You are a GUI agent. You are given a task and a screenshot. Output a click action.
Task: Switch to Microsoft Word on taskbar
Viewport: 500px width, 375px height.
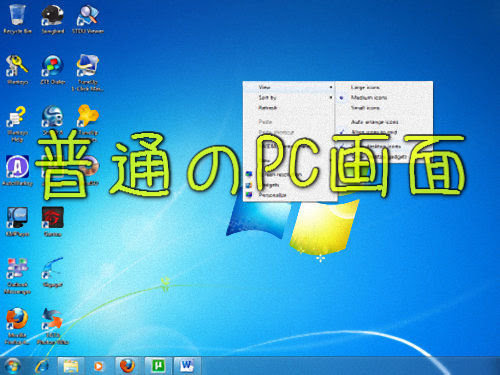187,366
